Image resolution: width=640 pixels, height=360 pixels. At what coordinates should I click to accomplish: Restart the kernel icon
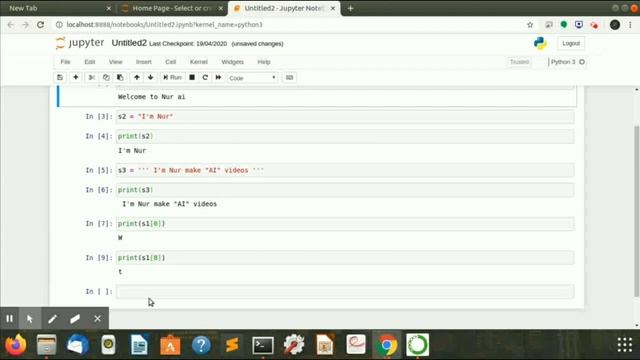click(x=205, y=78)
